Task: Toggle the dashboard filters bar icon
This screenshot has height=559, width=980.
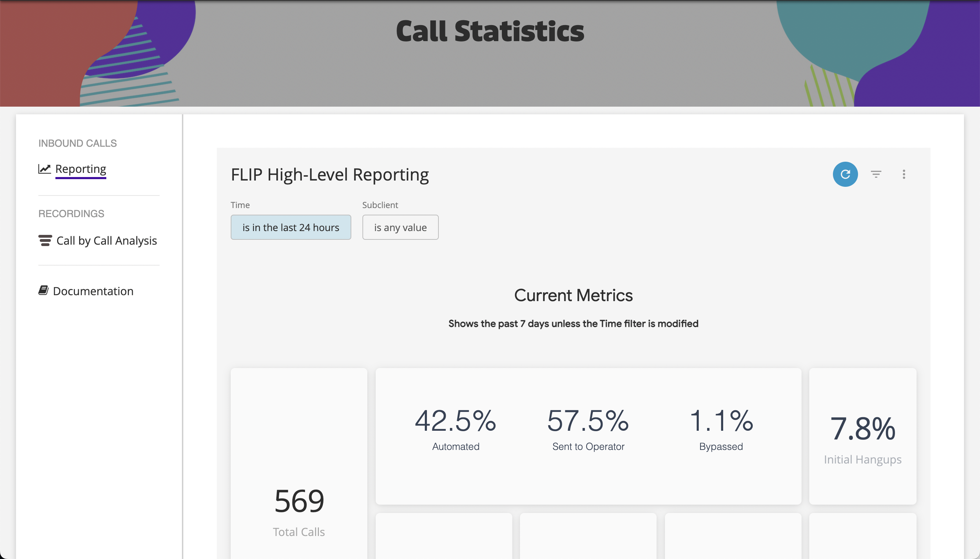Action: pyautogui.click(x=875, y=174)
